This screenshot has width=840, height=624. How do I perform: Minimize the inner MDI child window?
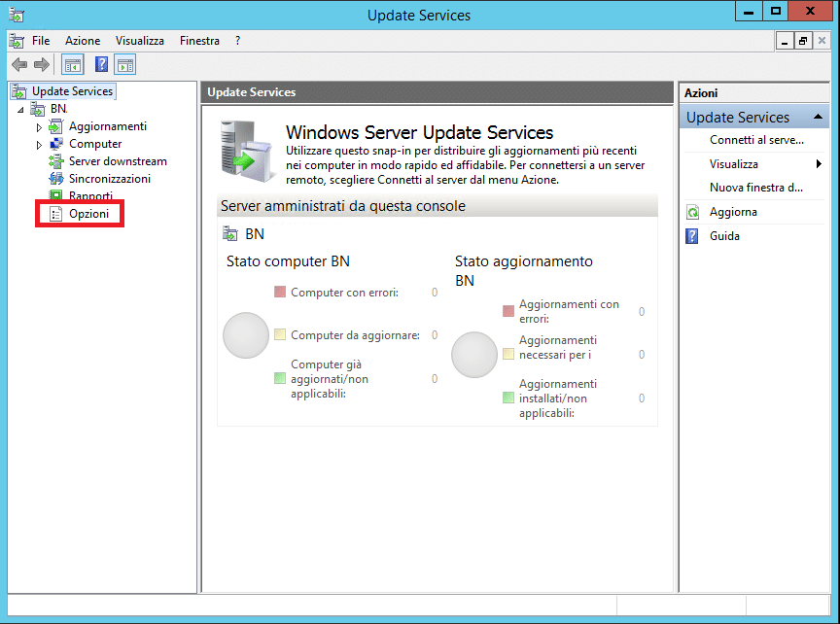(x=785, y=41)
